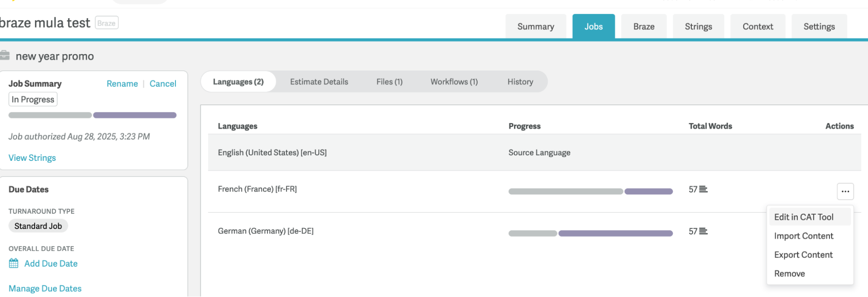The height and width of the screenshot is (297, 868).
Task: Click the Manage Due Dates link
Action: tap(45, 288)
